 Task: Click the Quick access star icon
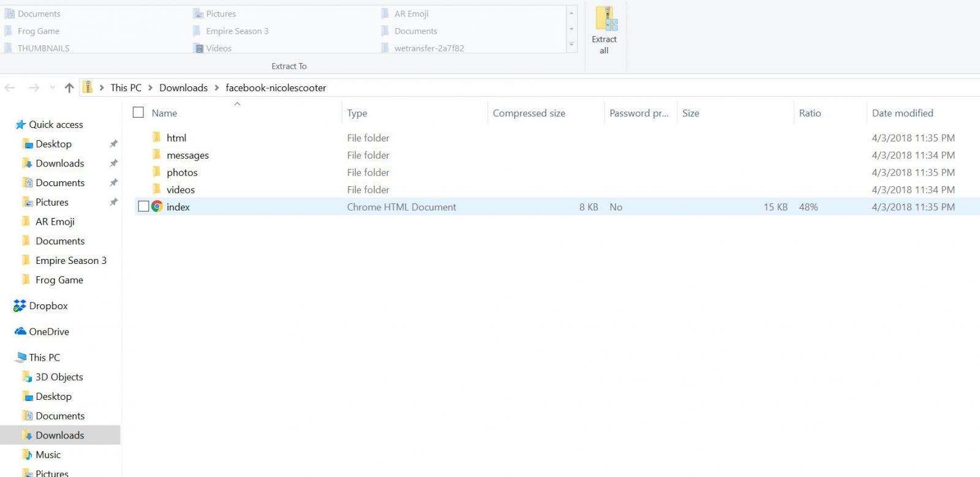21,124
